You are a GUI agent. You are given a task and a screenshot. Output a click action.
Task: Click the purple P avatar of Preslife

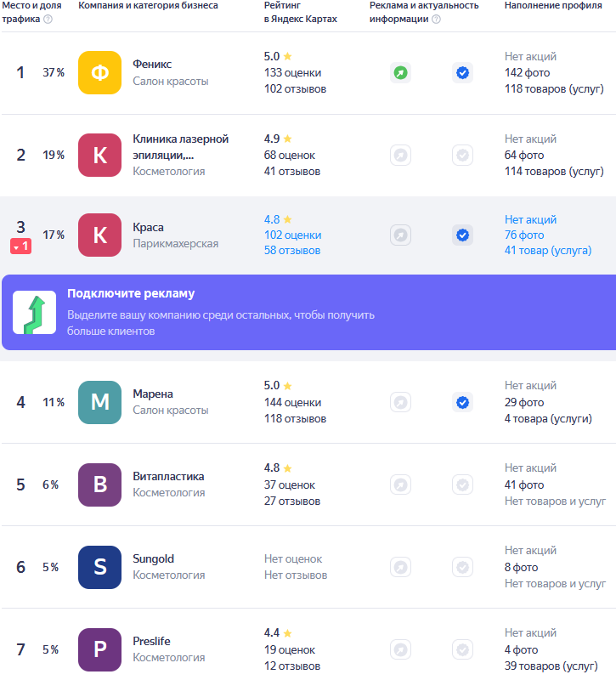point(99,649)
